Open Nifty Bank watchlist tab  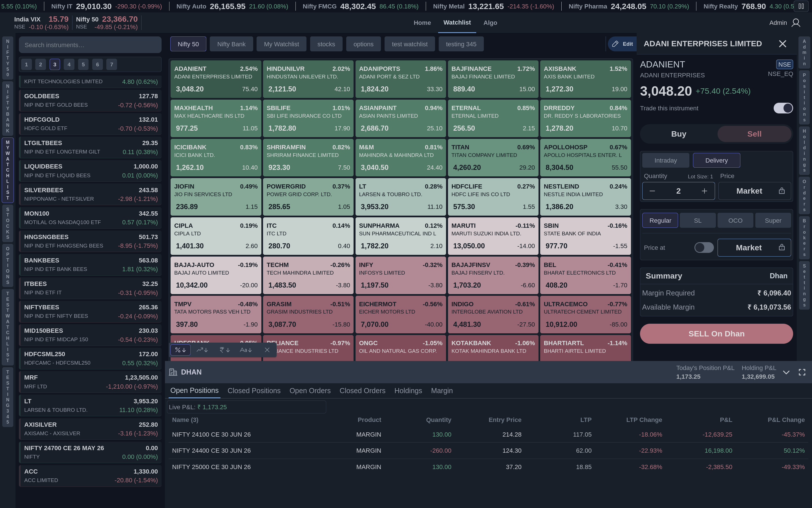[x=231, y=44]
